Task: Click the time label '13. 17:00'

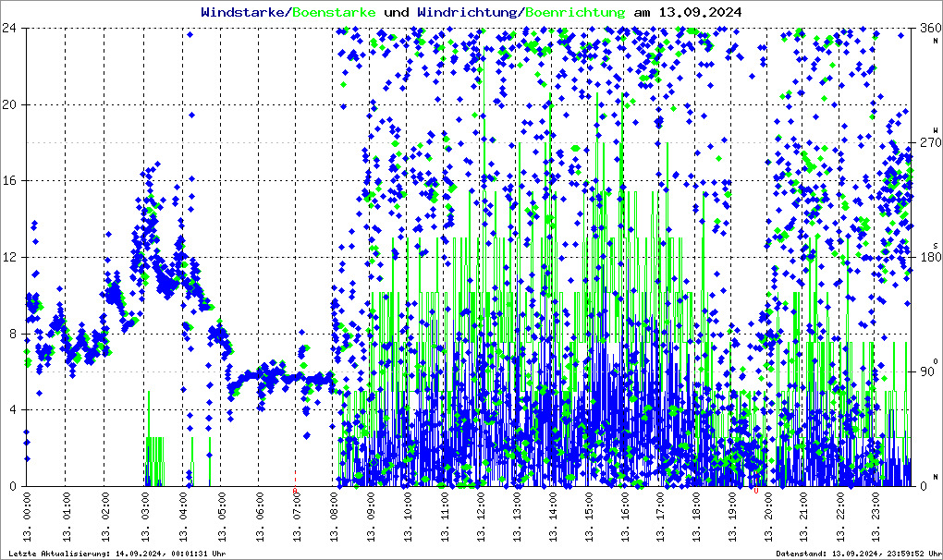Action: (661, 517)
